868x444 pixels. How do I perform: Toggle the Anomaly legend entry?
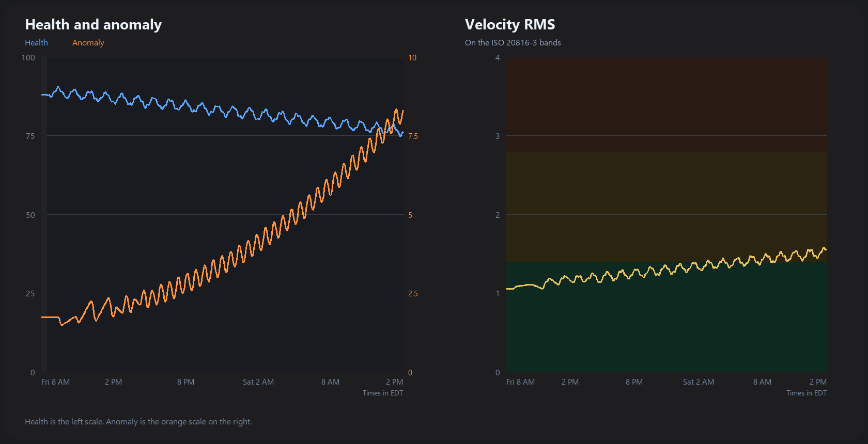click(x=88, y=43)
